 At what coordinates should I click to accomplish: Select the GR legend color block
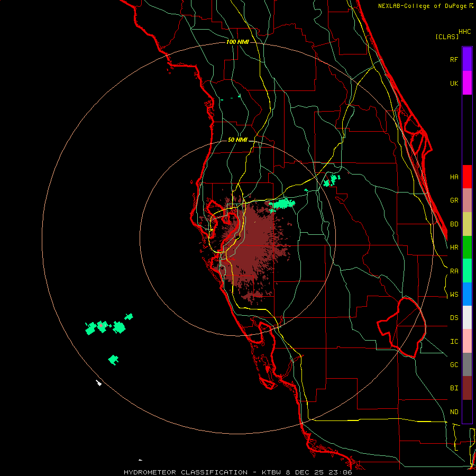pos(467,200)
